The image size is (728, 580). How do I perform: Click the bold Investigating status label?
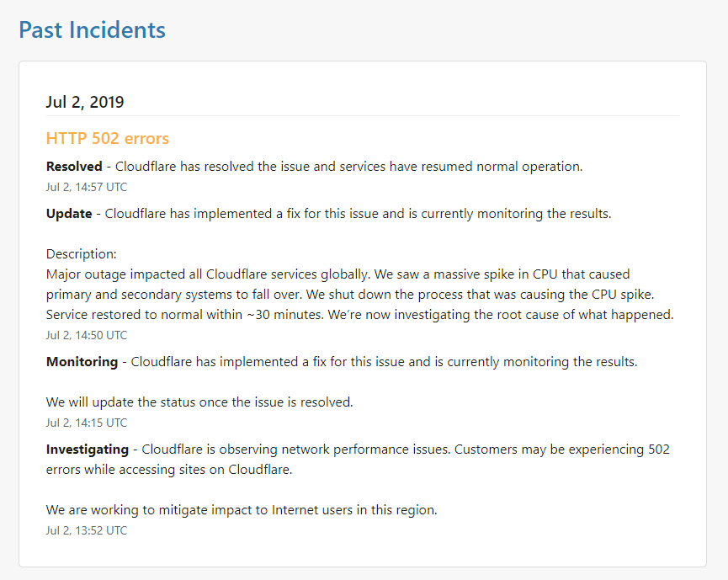point(88,450)
